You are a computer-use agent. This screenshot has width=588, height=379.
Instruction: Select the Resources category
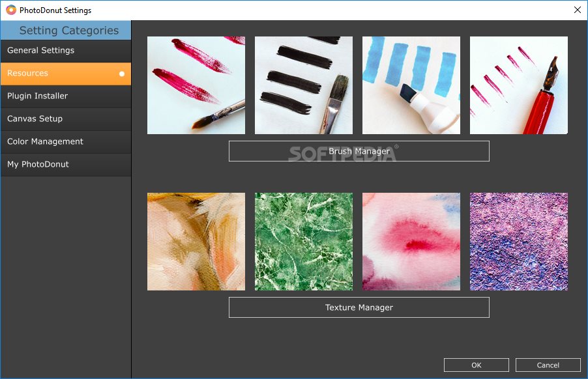point(66,74)
